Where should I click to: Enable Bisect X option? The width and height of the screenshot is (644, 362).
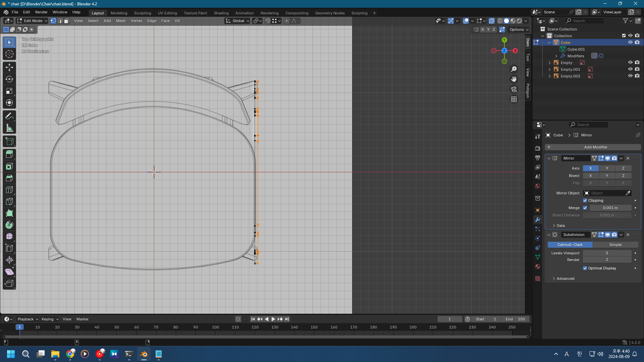coord(590,176)
